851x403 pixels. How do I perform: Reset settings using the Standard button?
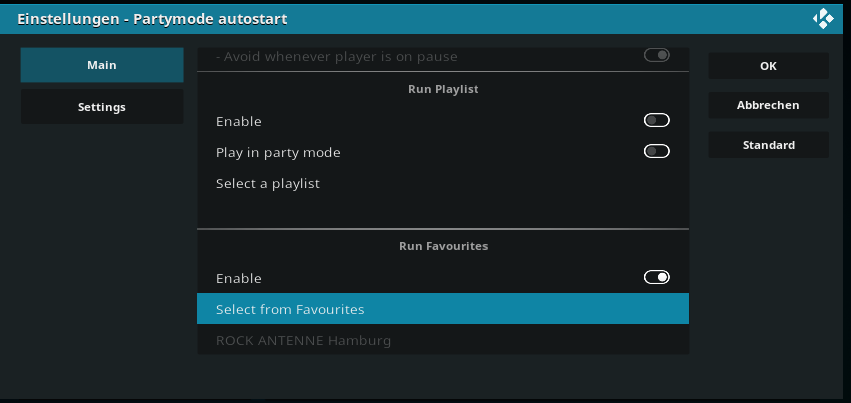(769, 145)
